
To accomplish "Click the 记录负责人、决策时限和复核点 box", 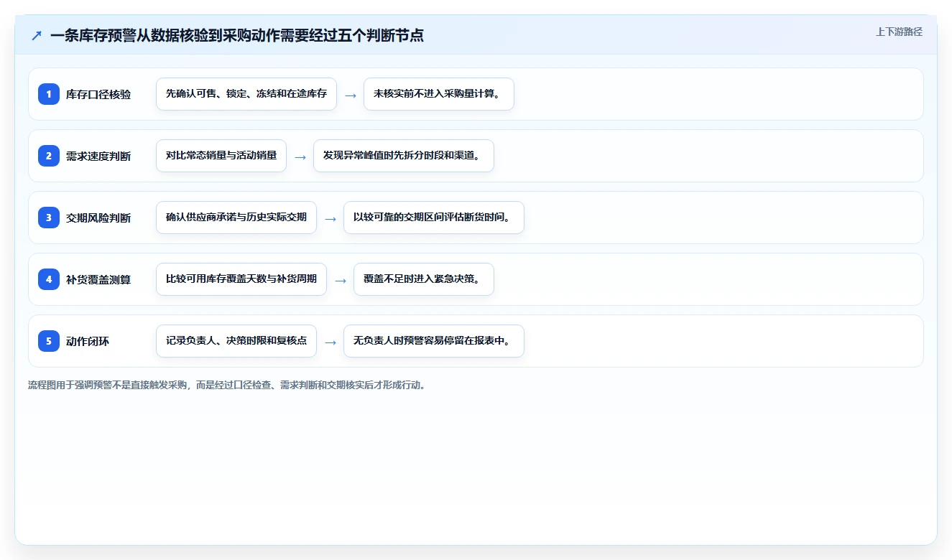I will pyautogui.click(x=236, y=341).
